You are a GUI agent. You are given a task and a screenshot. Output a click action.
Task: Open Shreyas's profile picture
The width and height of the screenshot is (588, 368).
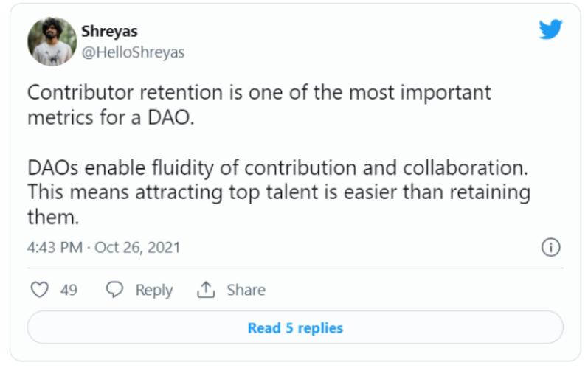51,41
